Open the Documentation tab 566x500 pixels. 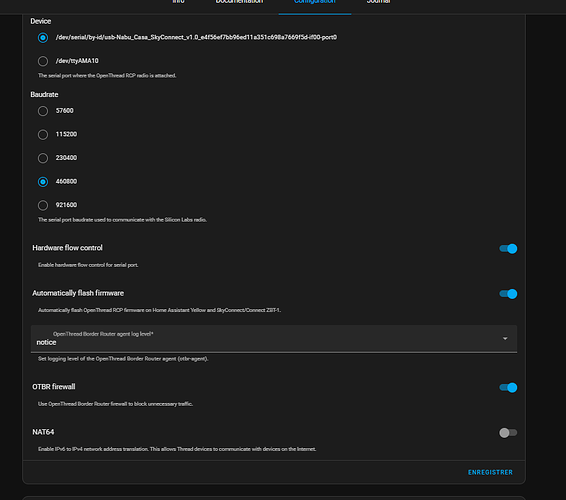[239, 2]
